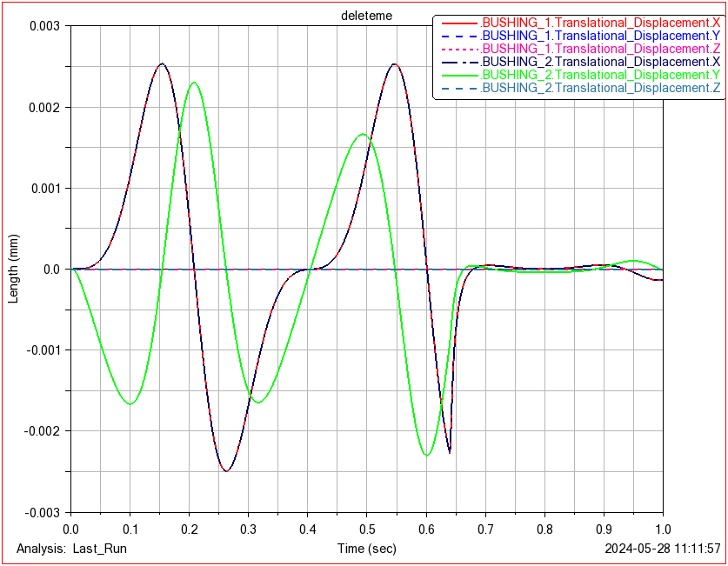
Task: Click the 1.0 tick label on time axis
Action: [663, 528]
